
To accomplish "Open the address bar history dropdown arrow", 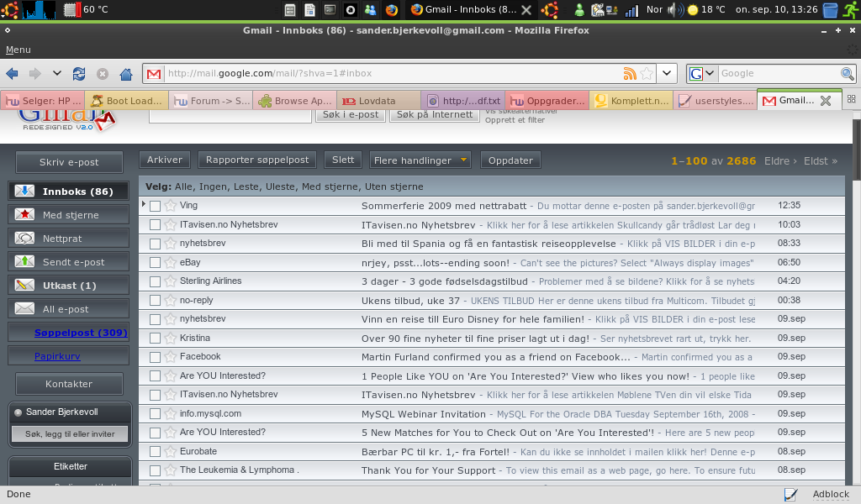I will click(667, 73).
